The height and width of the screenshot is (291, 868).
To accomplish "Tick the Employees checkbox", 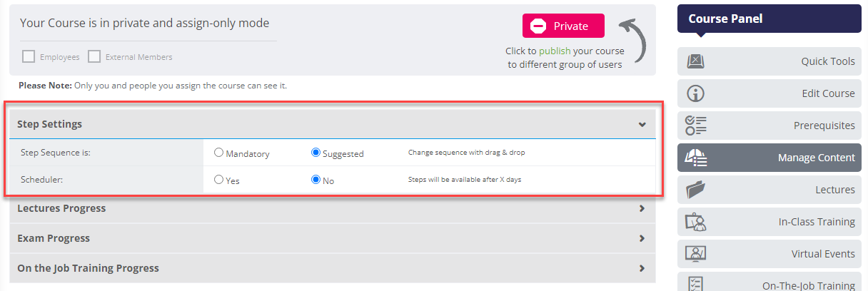I will click(29, 56).
